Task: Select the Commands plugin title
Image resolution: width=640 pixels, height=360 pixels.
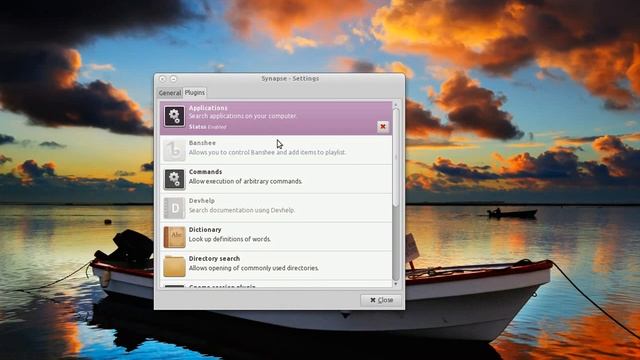Action: coord(205,172)
